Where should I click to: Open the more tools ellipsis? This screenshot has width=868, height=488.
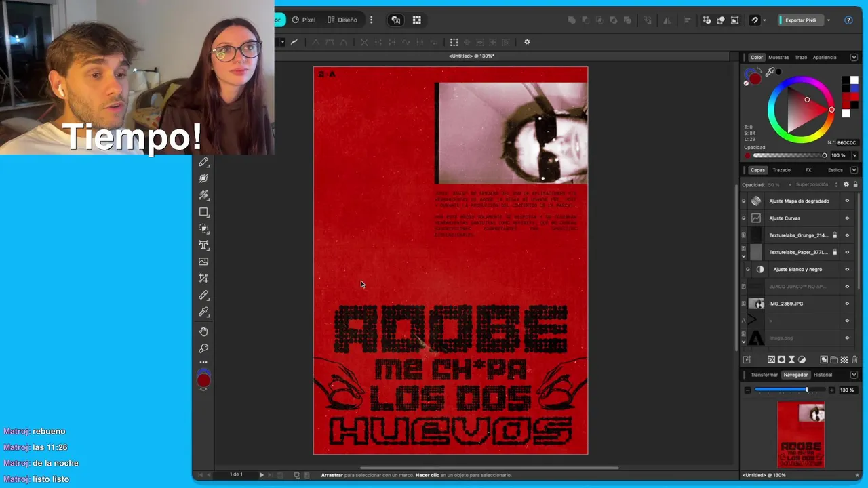pos(203,363)
